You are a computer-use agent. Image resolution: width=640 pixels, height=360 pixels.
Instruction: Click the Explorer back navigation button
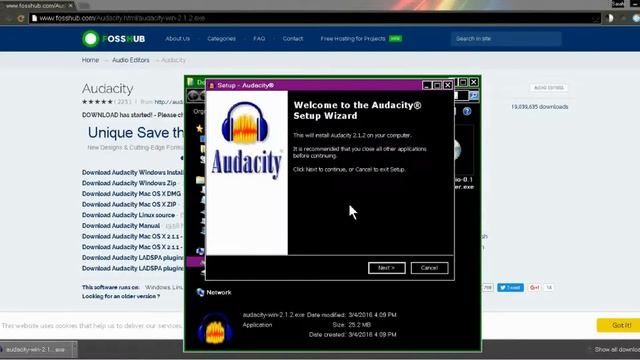click(x=193, y=96)
